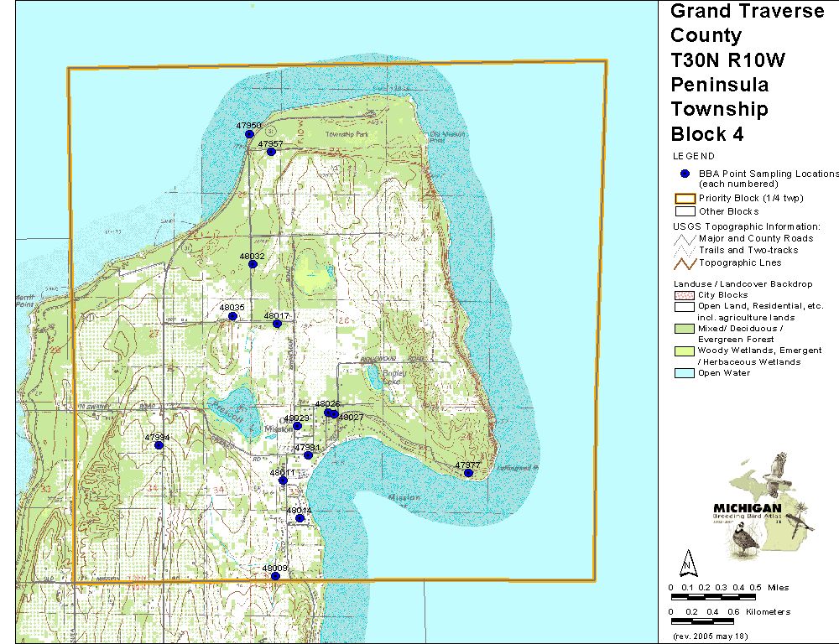Click the City Blocks legend swatch
The width and height of the screenshot is (839, 644).
[685, 295]
